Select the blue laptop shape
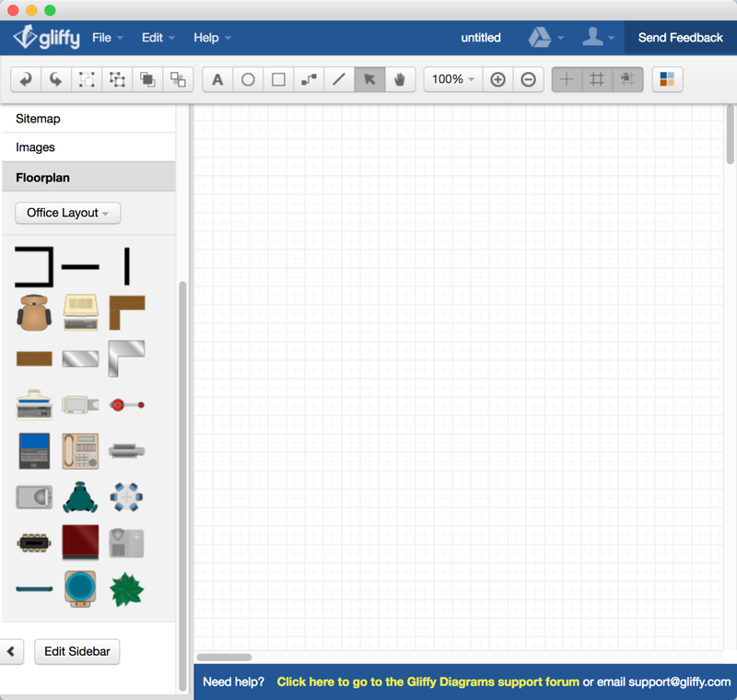The height and width of the screenshot is (700, 737). [x=34, y=451]
